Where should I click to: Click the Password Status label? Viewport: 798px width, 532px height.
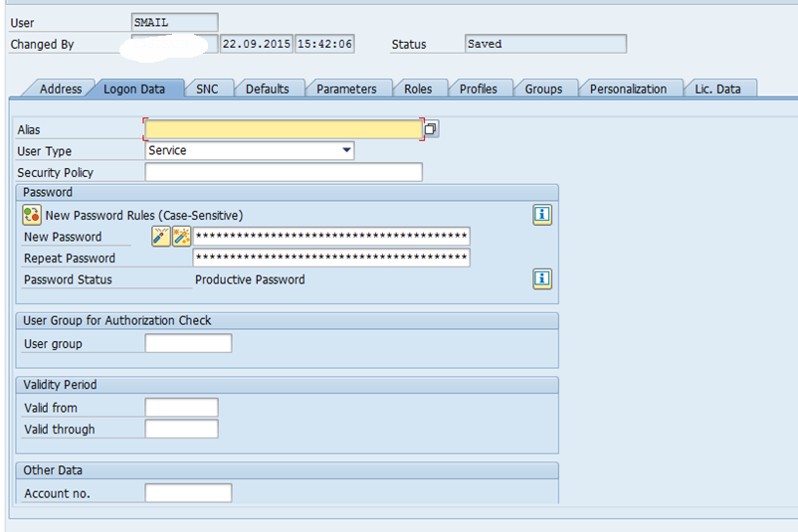(x=68, y=279)
